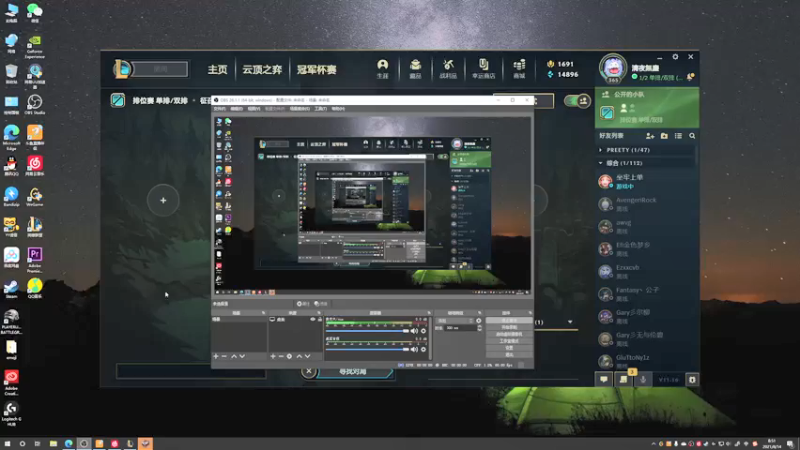The height and width of the screenshot is (450, 800).
Task: Add a scene with OBS scenes plus button
Action: point(216,356)
